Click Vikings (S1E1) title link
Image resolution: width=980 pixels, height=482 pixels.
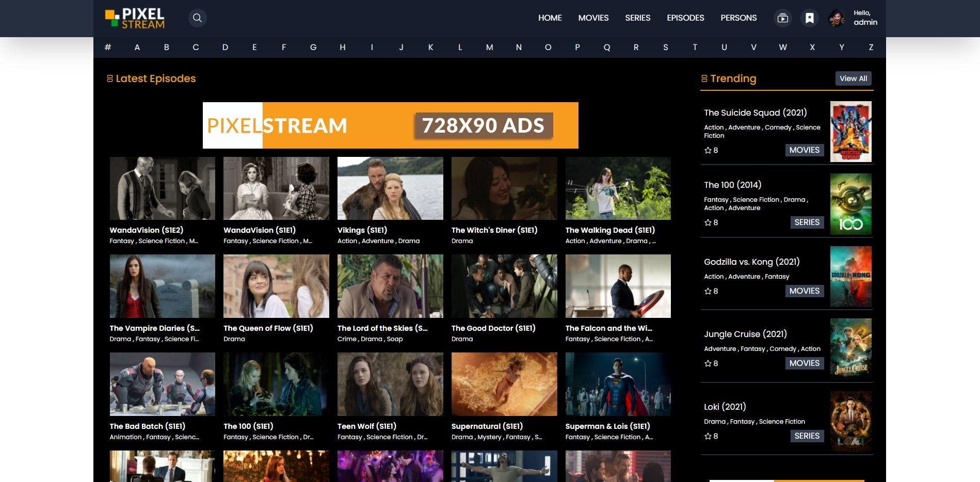tap(362, 230)
